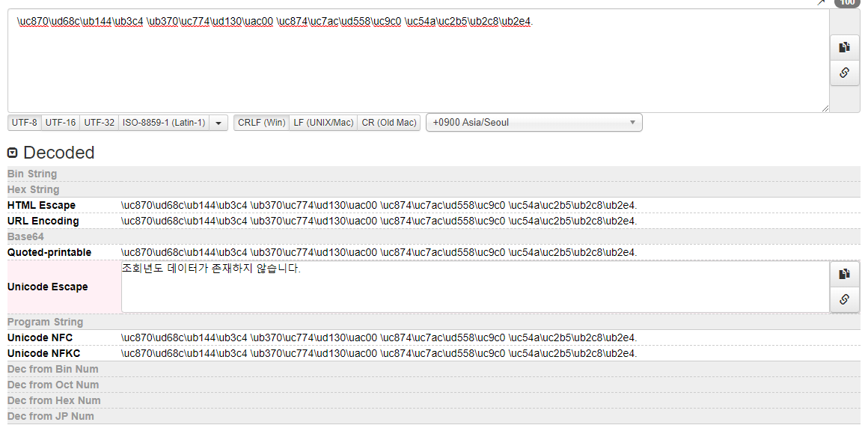Click the Unicode NFKC output value
The image size is (868, 431).
pyautogui.click(x=379, y=353)
